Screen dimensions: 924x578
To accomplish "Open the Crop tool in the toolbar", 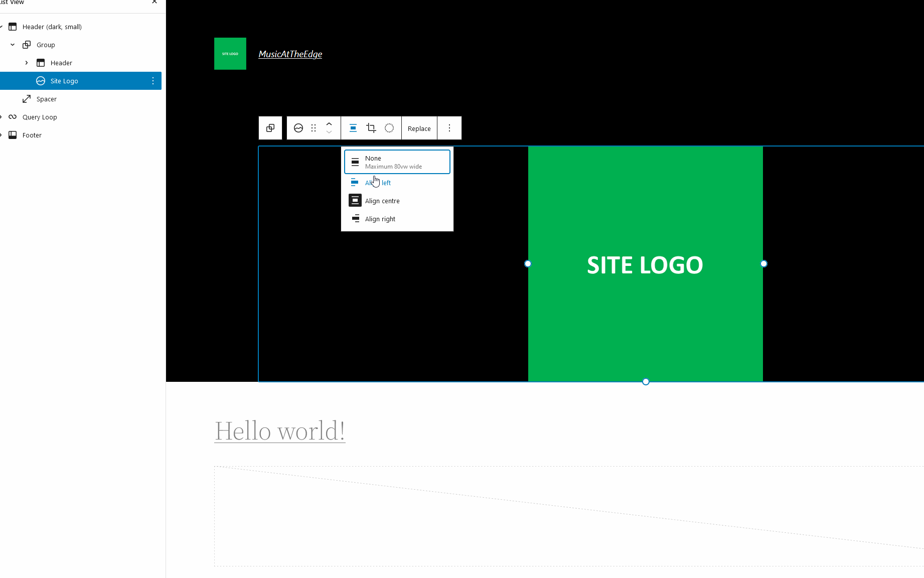I will tap(371, 128).
